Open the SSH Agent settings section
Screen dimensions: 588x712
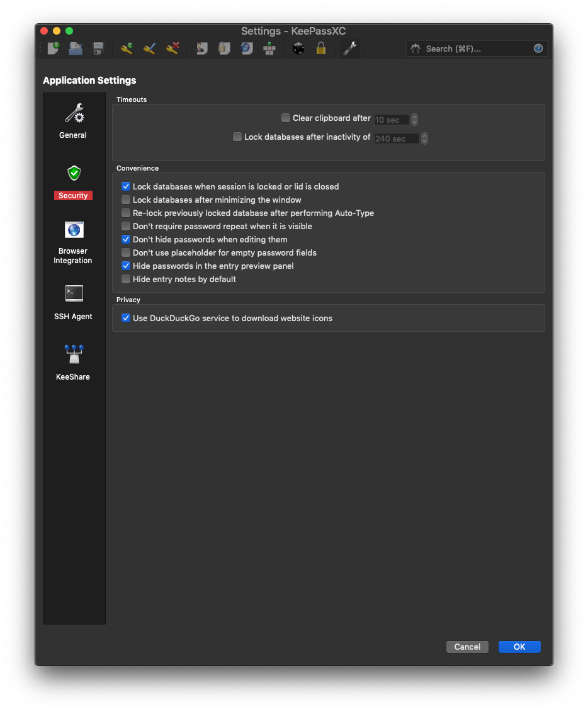[x=73, y=302]
